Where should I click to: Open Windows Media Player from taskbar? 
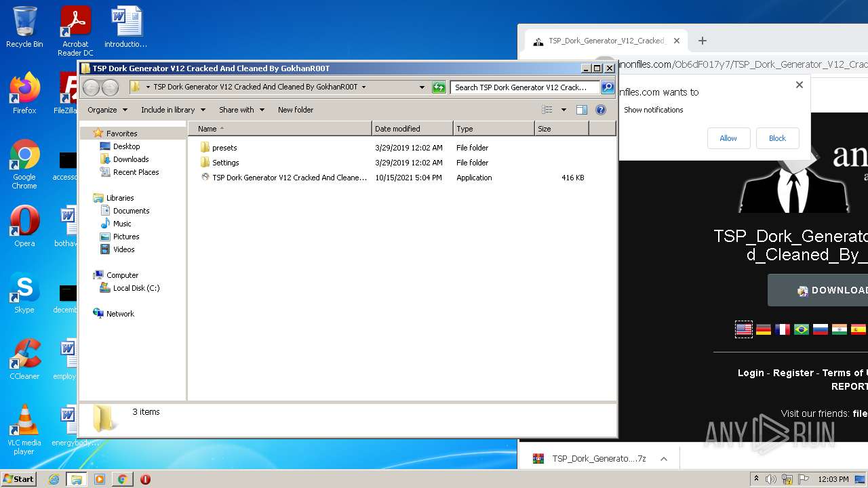(x=100, y=479)
